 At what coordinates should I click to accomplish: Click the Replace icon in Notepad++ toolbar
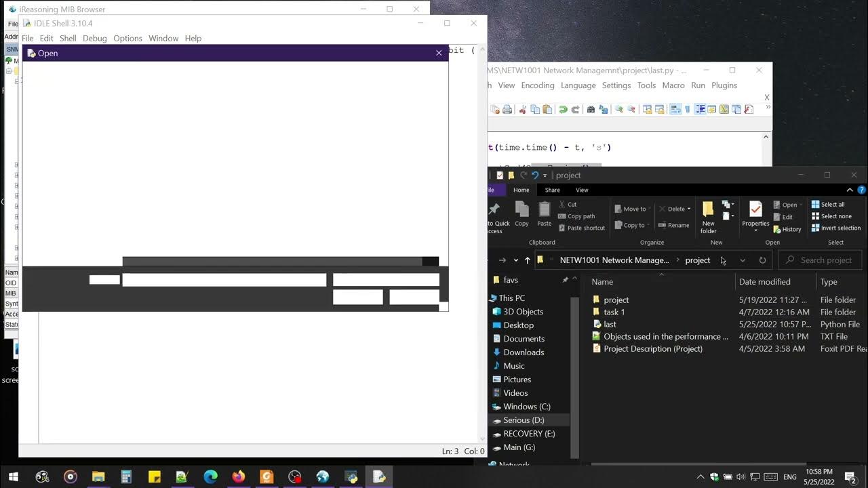point(604,109)
